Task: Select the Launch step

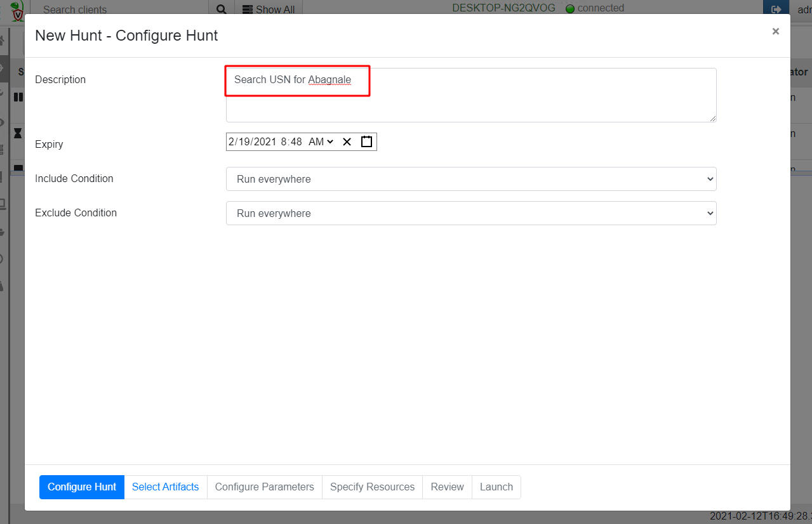Action: pyautogui.click(x=496, y=487)
